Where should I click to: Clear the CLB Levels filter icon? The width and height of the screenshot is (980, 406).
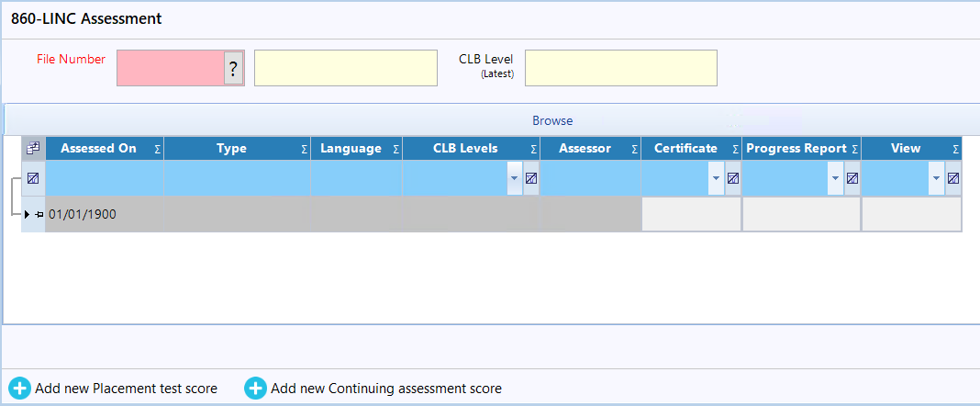click(x=530, y=178)
